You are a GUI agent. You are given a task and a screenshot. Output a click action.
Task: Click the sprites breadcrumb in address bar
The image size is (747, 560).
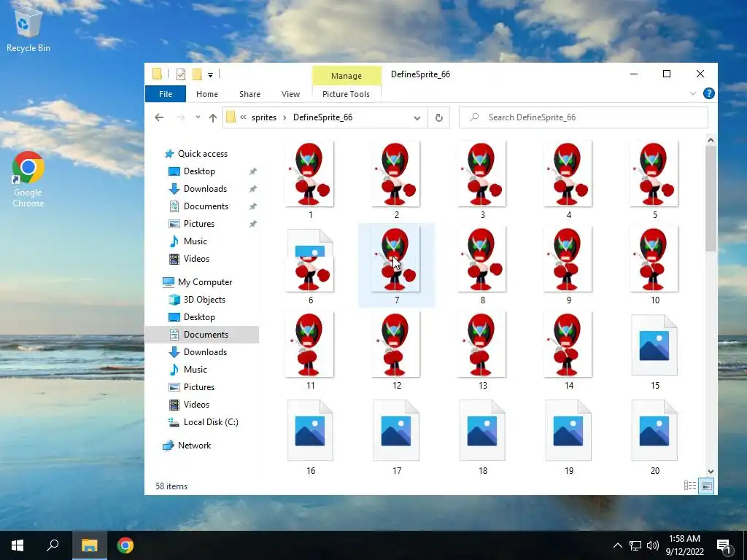pos(264,117)
